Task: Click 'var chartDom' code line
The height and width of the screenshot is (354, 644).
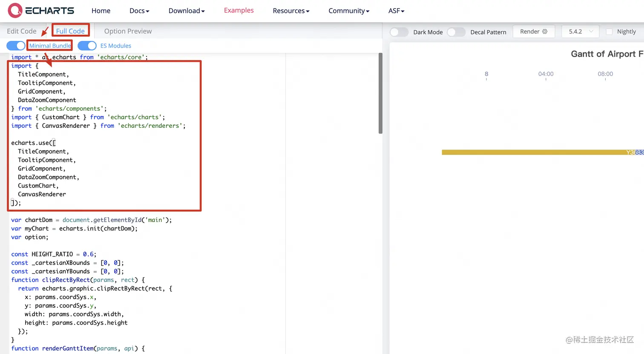Action: point(92,220)
